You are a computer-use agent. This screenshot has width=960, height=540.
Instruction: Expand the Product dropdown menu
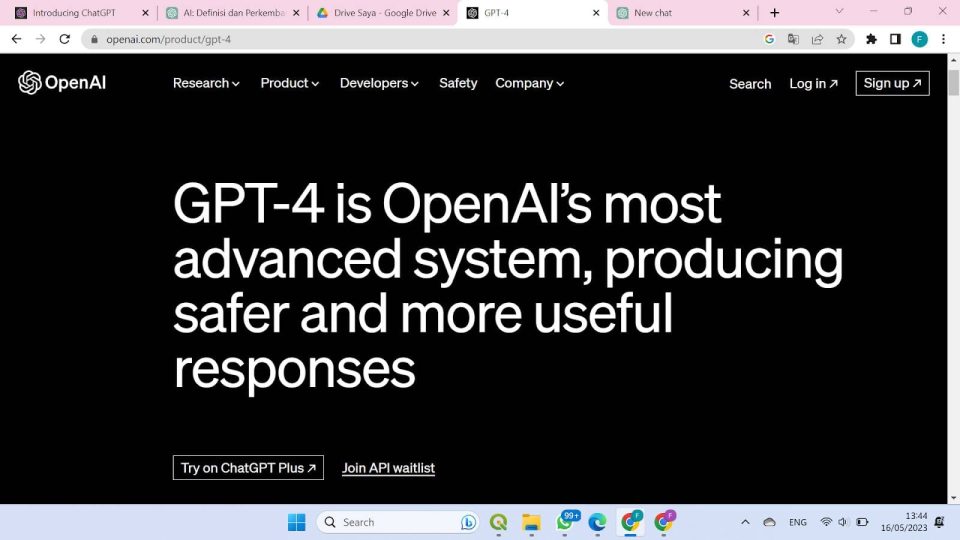point(289,83)
